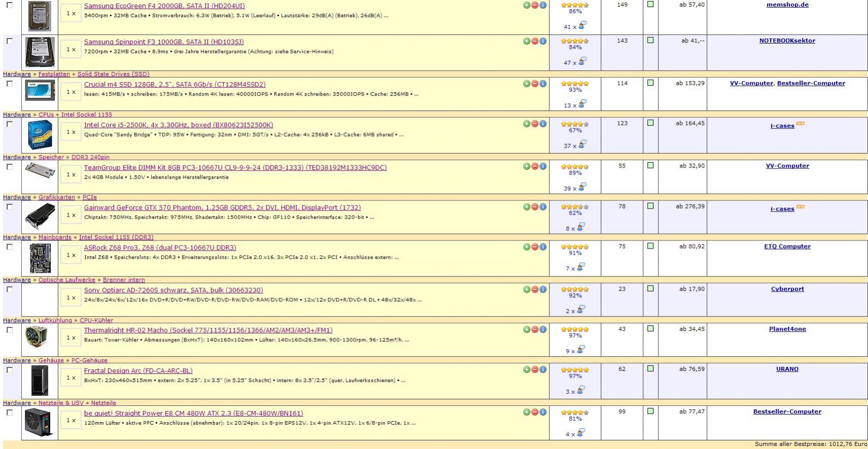This screenshot has height=449, width=868.
Task: Visit Cyberport shop link
Action: click(x=787, y=289)
